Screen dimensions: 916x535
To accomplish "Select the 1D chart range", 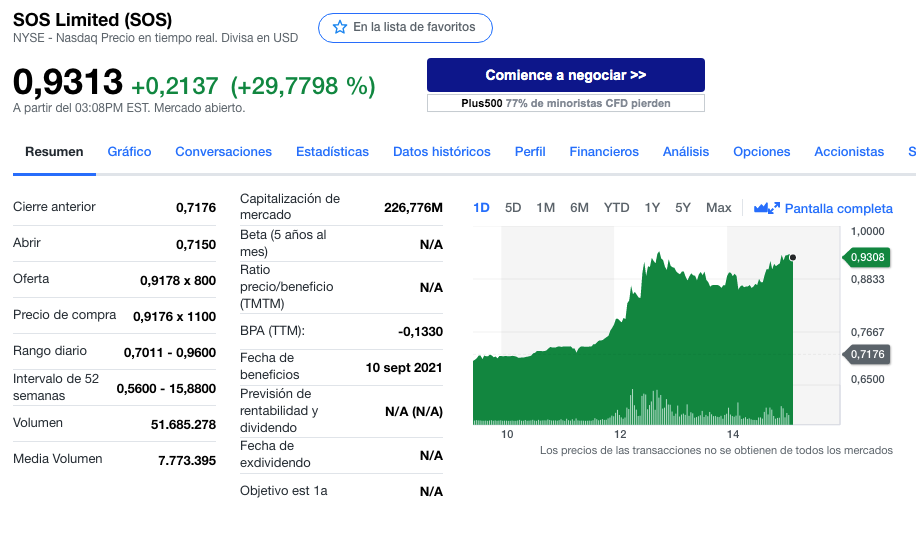I will (x=481, y=208).
